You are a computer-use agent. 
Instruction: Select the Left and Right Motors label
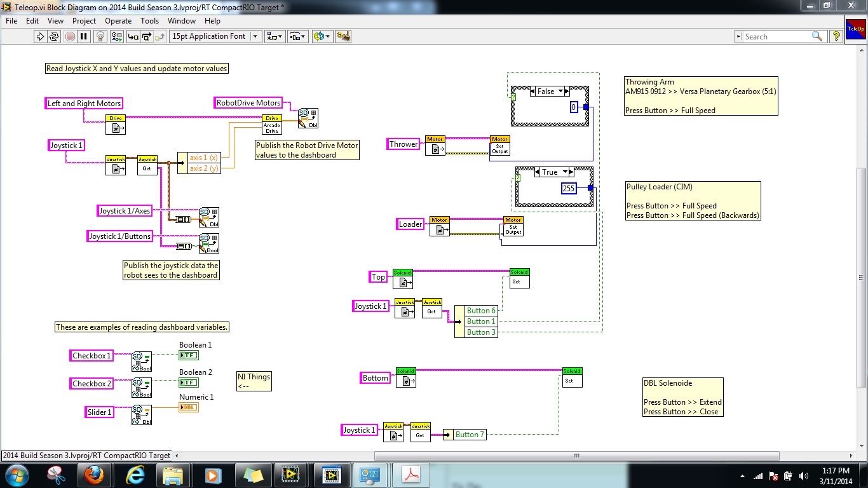pyautogui.click(x=84, y=104)
